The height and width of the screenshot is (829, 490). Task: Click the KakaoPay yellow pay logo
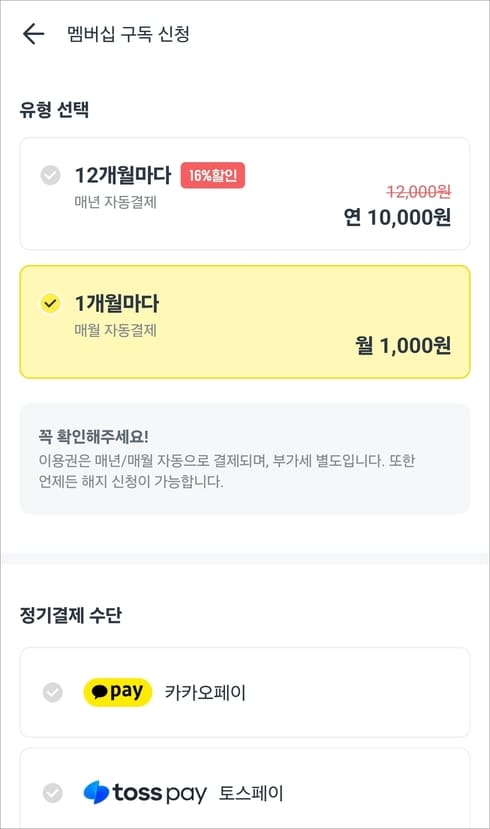117,692
